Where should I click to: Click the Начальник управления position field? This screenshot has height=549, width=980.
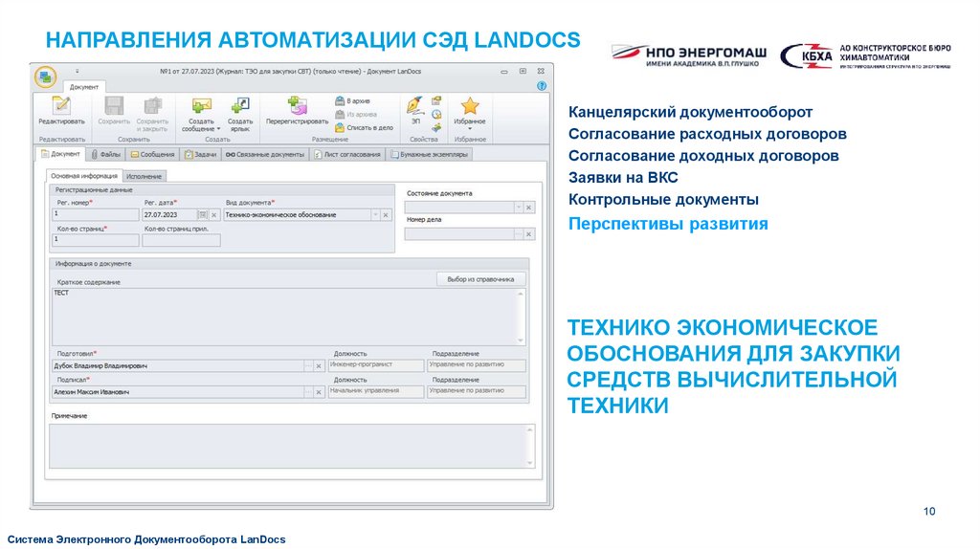tap(375, 391)
